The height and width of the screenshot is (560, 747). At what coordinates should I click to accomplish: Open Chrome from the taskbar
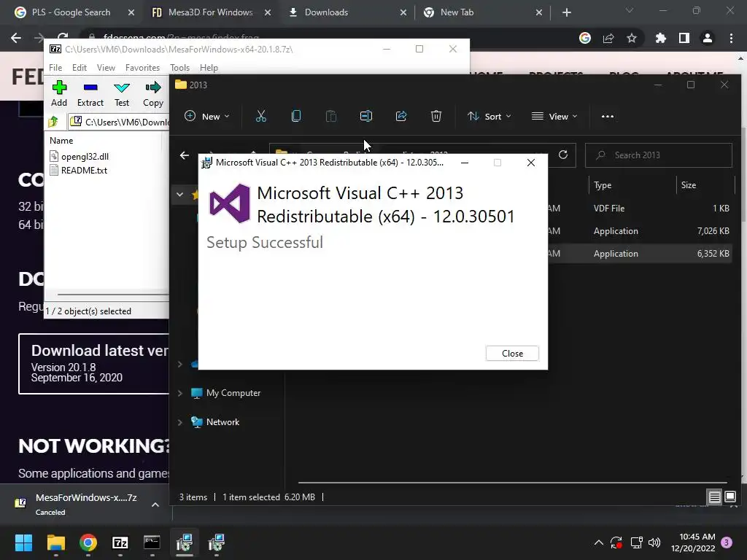click(x=88, y=542)
